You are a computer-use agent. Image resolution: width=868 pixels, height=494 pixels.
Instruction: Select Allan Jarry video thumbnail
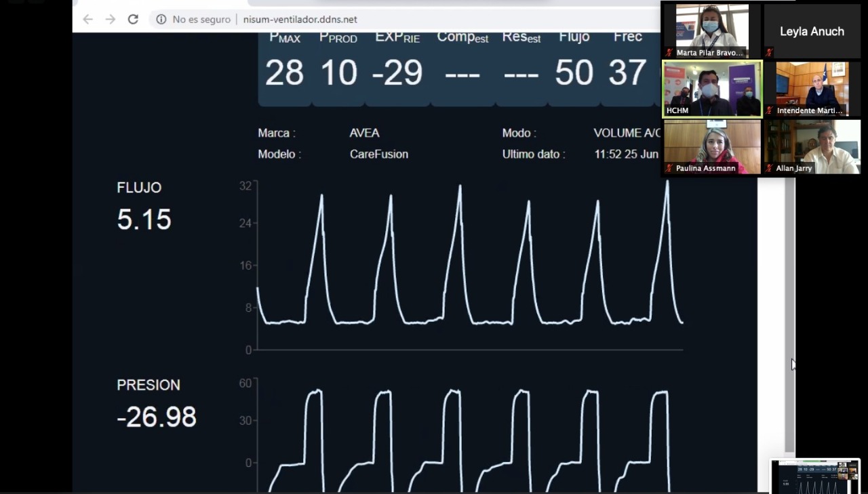click(812, 147)
